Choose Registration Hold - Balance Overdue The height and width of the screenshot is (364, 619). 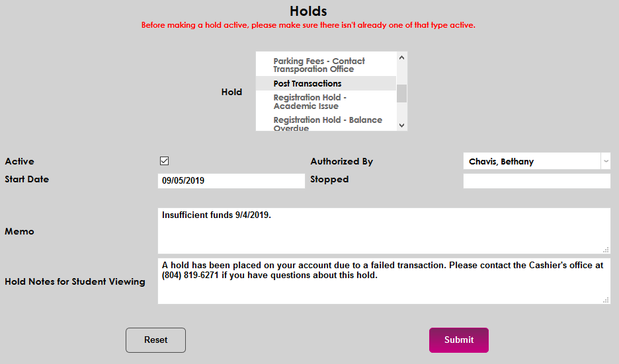pyautogui.click(x=327, y=124)
